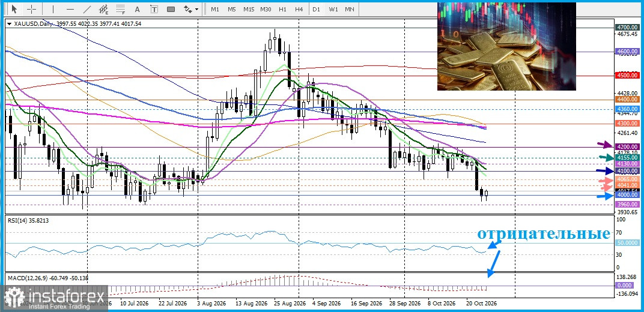The image size is (644, 312).
Task: Click the red 4500.00 level label
Action: 627,75
